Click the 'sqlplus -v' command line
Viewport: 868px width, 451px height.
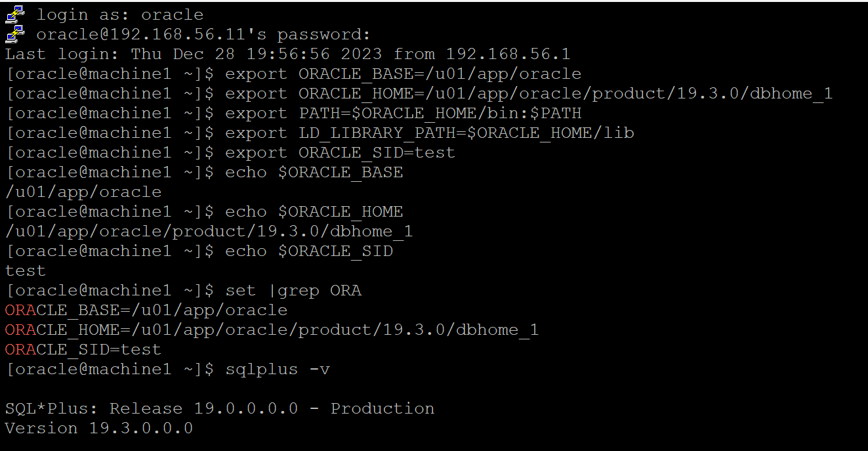(x=167, y=369)
